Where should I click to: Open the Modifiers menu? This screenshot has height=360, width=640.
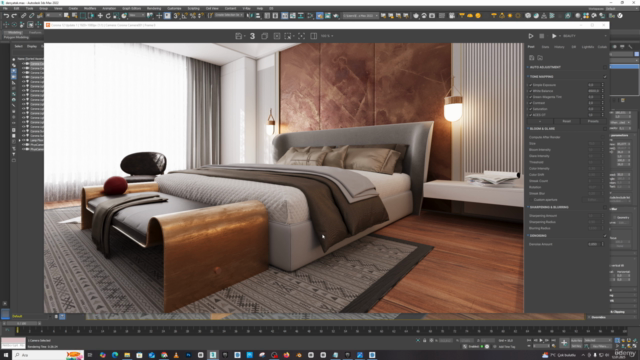pos(90,8)
